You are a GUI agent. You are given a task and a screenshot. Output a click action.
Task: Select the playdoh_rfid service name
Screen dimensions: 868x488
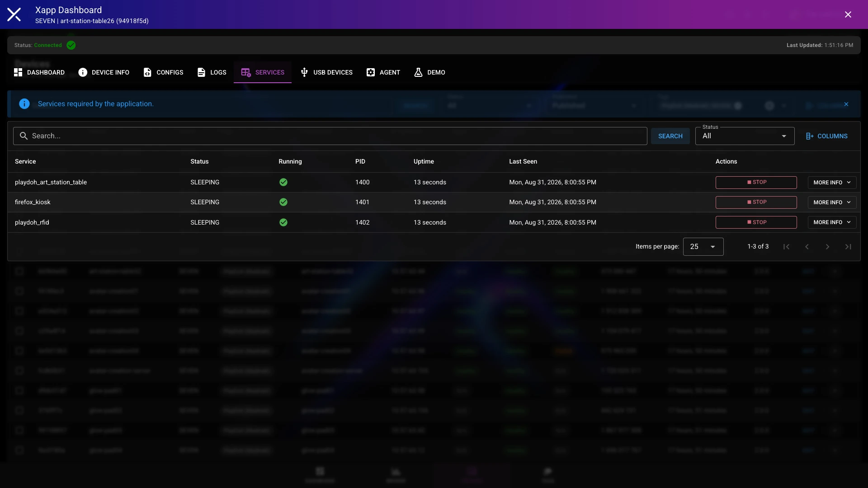point(32,222)
